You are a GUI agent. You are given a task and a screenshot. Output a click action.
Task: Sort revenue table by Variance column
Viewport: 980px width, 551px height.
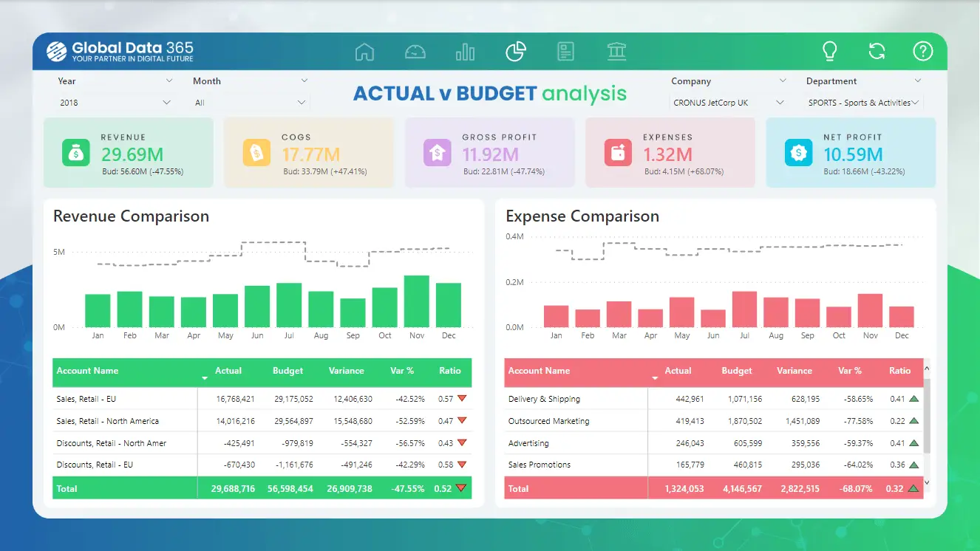tap(346, 371)
